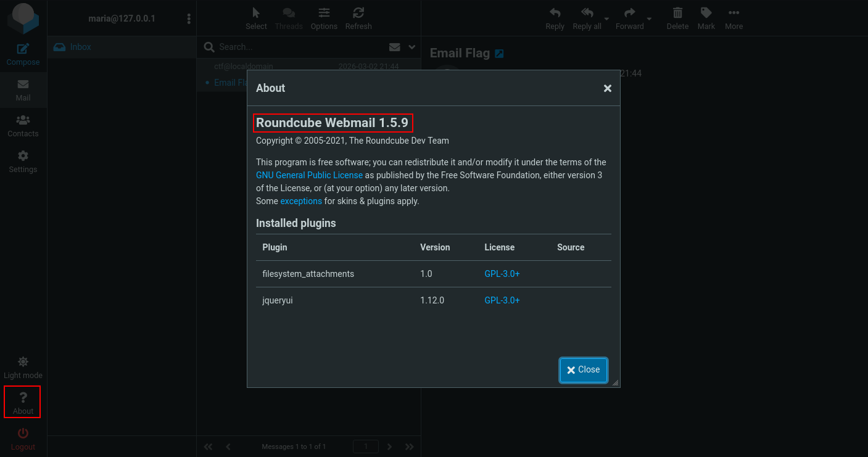Expand search options chevron
Image resolution: width=868 pixels, height=457 pixels.
pyautogui.click(x=412, y=47)
